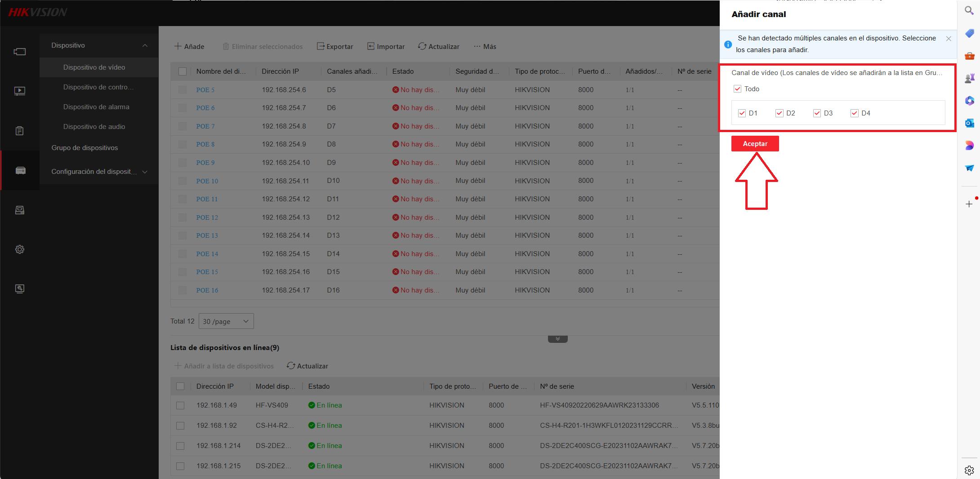Toggle the D3 channel checkbox
The height and width of the screenshot is (479, 980).
click(817, 113)
